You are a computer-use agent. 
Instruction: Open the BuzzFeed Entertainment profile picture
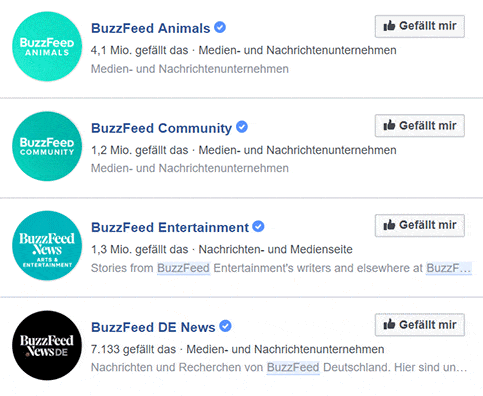[x=47, y=245]
